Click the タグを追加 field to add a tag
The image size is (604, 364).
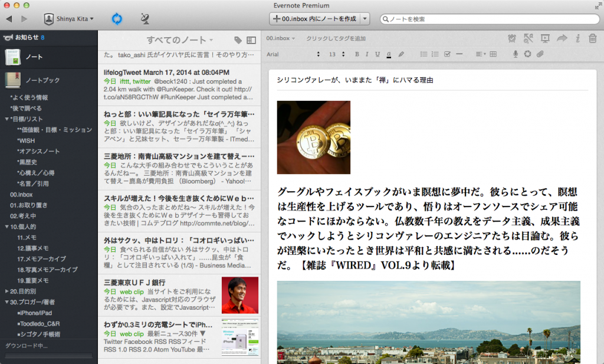click(336, 38)
